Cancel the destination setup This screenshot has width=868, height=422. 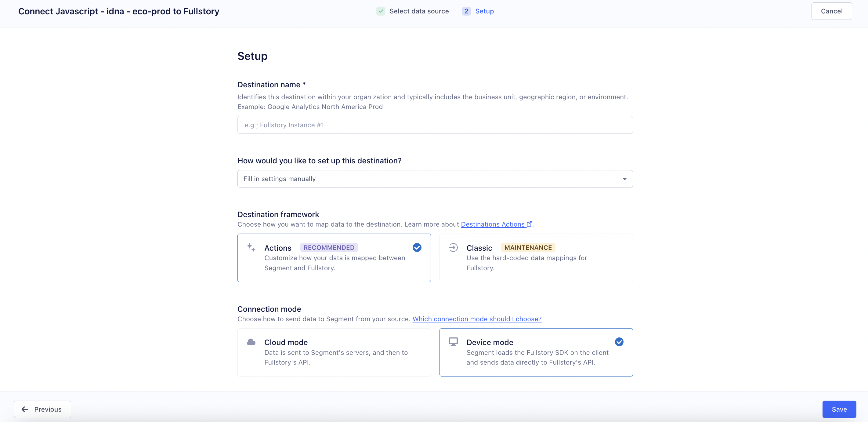coord(831,11)
